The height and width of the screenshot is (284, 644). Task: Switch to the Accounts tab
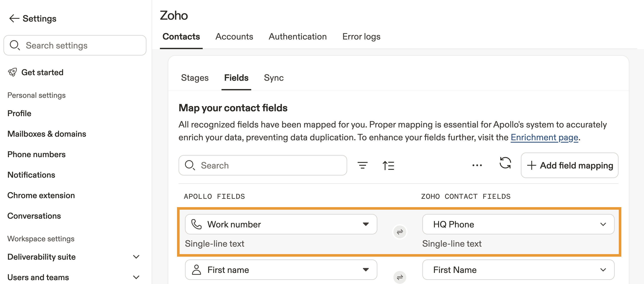pyautogui.click(x=234, y=37)
